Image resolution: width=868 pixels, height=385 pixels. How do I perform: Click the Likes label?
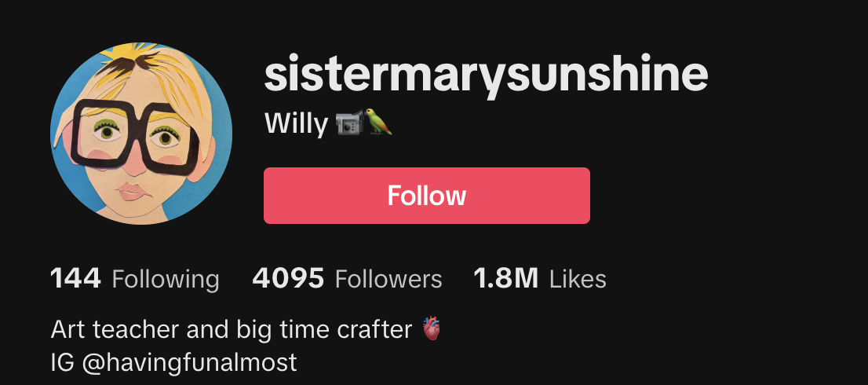(578, 279)
